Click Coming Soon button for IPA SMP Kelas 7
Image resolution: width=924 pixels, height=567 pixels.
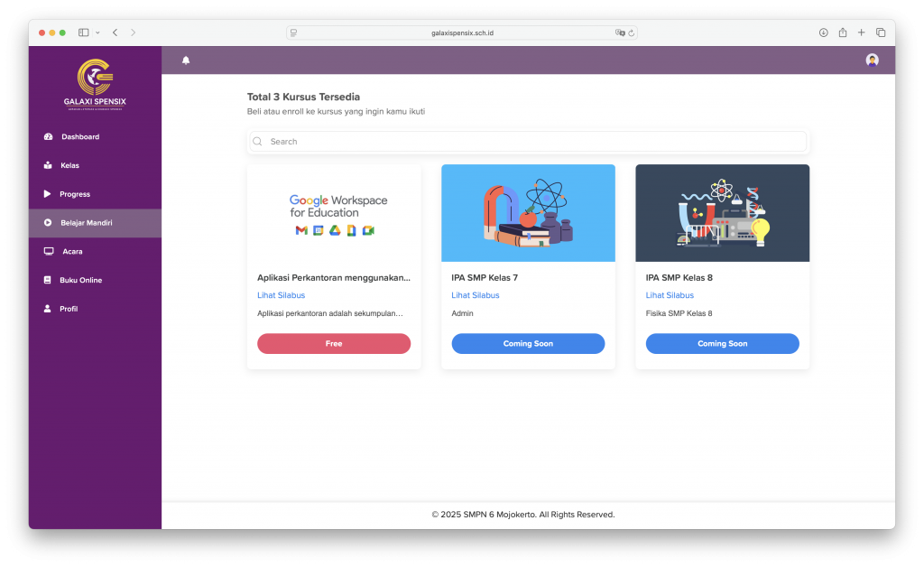click(x=528, y=344)
